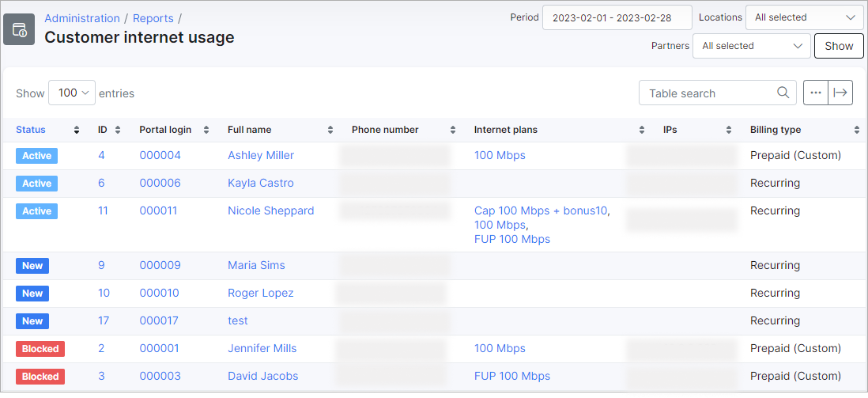Change the entries-per-page dropdown showing 100

[x=72, y=93]
